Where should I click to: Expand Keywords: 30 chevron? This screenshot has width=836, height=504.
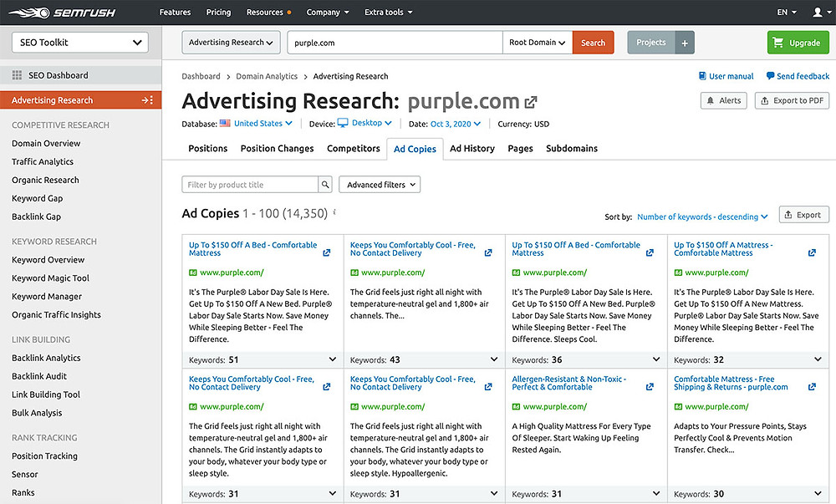click(818, 493)
